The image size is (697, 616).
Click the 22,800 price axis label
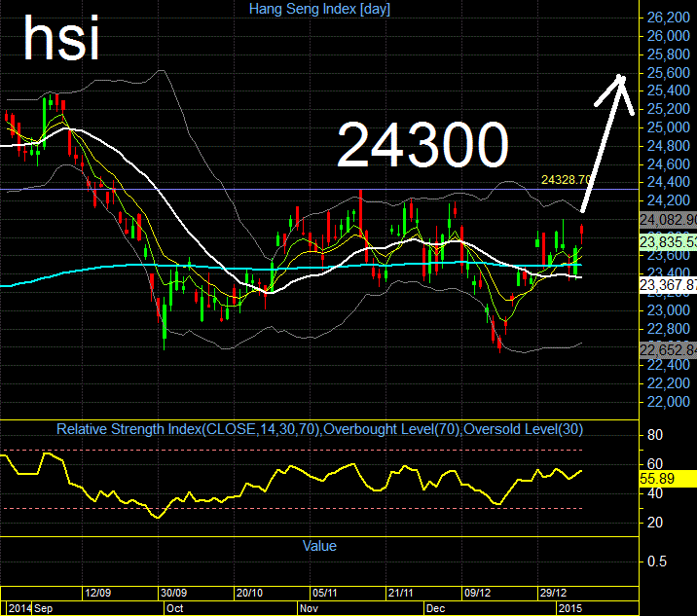pyautogui.click(x=668, y=329)
